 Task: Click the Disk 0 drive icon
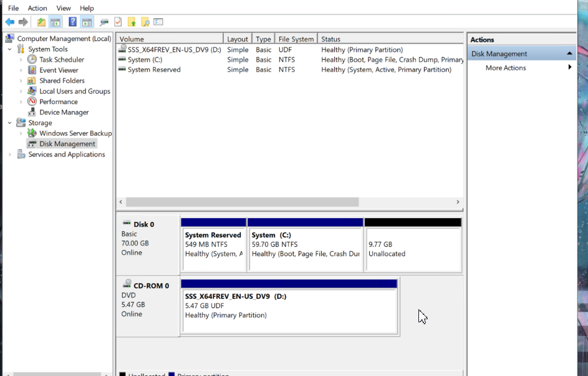[x=127, y=223]
